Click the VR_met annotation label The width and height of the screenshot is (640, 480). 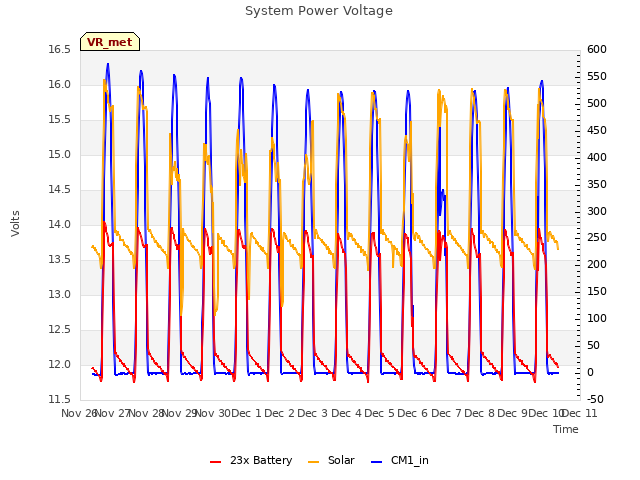110,42
